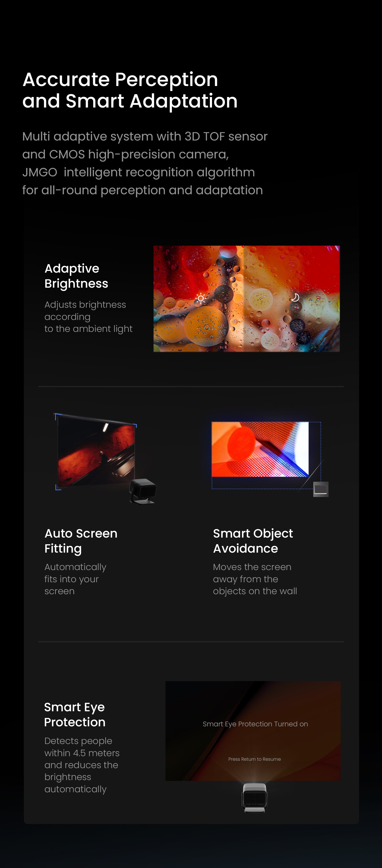This screenshot has height=868, width=382.
Task: Click the Multi adaptive system description paragraph
Action: 145,163
